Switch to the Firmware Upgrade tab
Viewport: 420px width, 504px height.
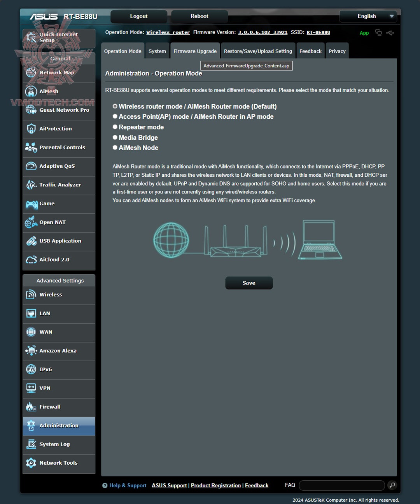(x=195, y=51)
